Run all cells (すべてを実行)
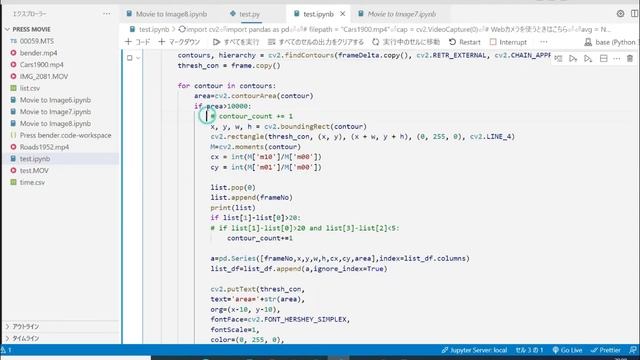The height and width of the screenshot is (360, 640). tap(236, 42)
